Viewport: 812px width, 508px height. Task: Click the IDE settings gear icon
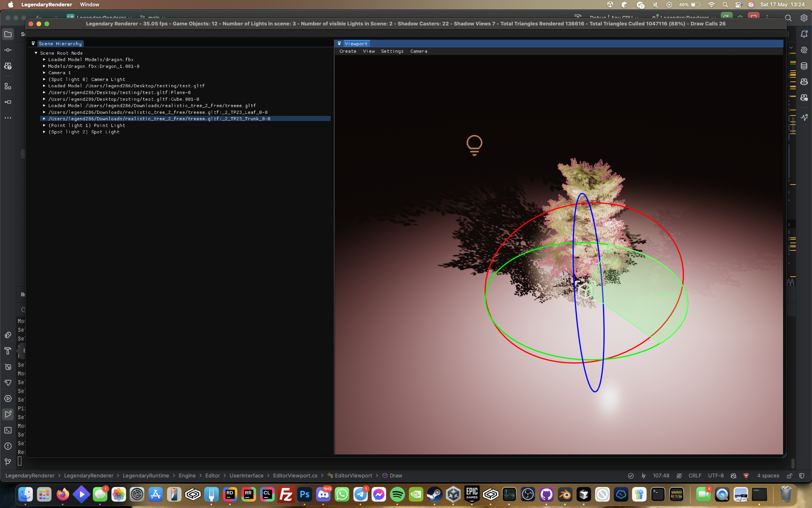point(804,18)
